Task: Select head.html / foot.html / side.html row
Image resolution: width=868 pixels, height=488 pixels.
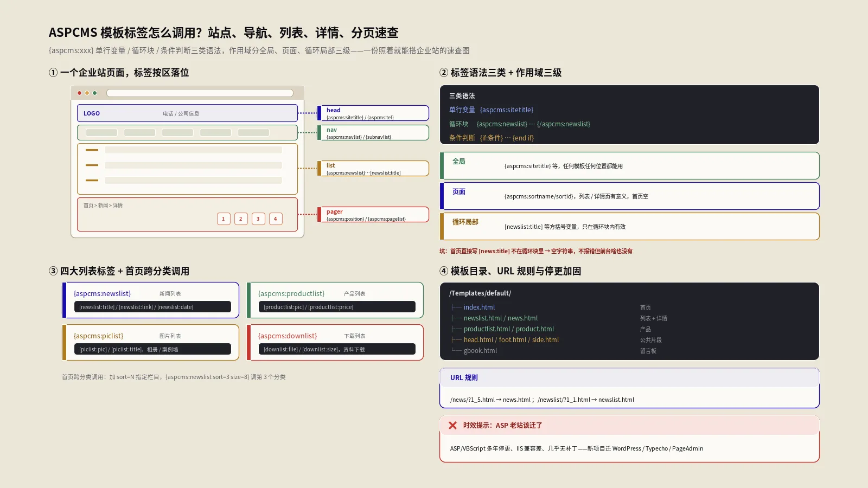Action: (511, 340)
